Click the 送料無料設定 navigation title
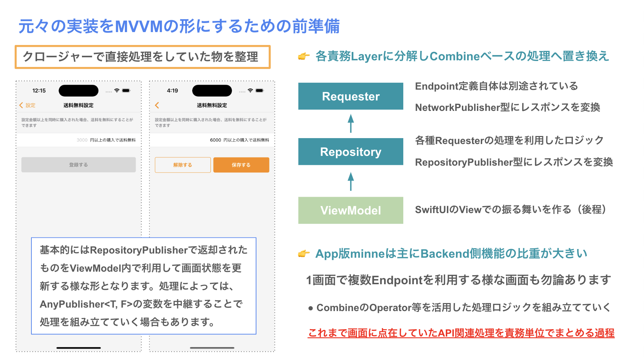 pyautogui.click(x=78, y=105)
